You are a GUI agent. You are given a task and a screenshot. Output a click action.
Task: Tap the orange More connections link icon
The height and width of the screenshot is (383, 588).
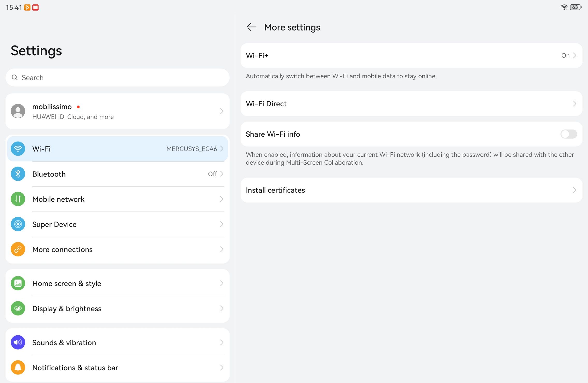[x=18, y=249]
